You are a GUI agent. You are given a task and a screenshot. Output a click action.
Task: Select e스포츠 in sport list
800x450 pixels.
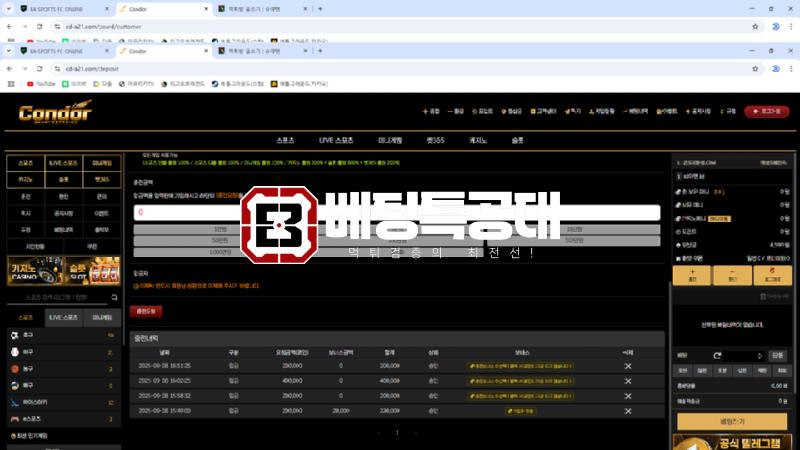pos(64,419)
